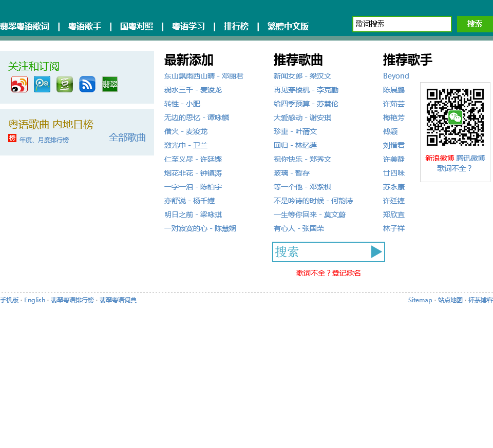This screenshot has height=448, width=493.
Task: Open 东山飘雨西山晴 - 邓丽君
Action: (x=204, y=76)
